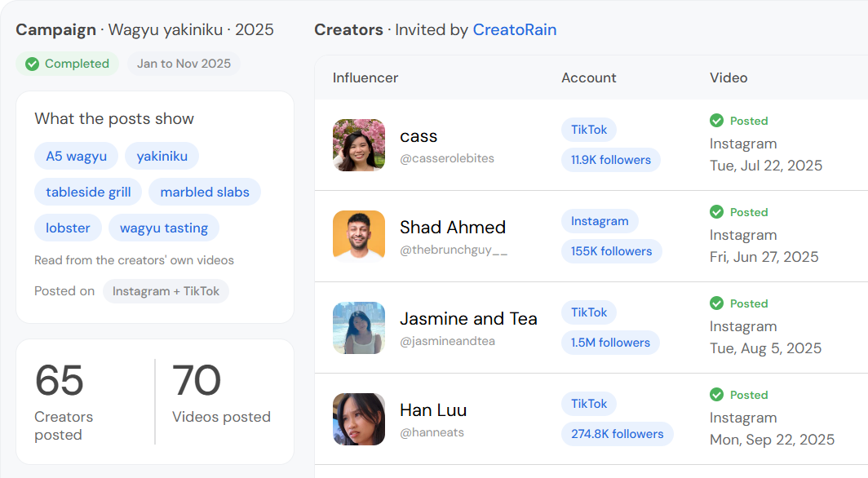Click the 65 Creators posted stat

coord(64,401)
